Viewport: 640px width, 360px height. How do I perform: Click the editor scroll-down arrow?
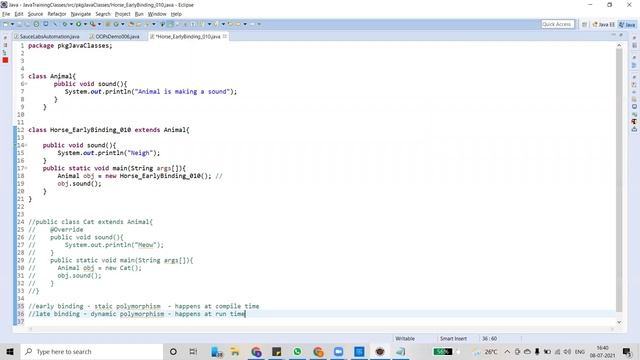pyautogui.click(x=619, y=322)
